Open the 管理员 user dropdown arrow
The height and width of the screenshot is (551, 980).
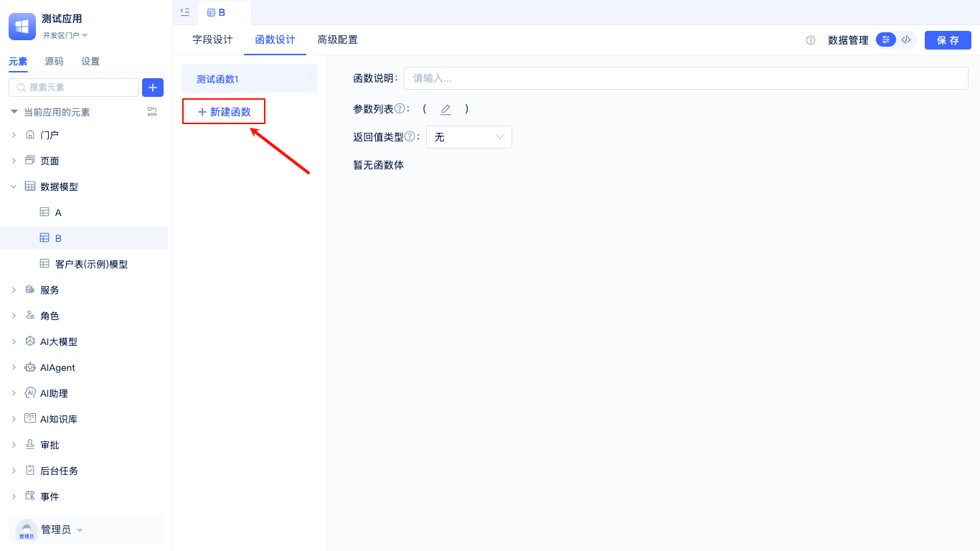[x=80, y=530]
